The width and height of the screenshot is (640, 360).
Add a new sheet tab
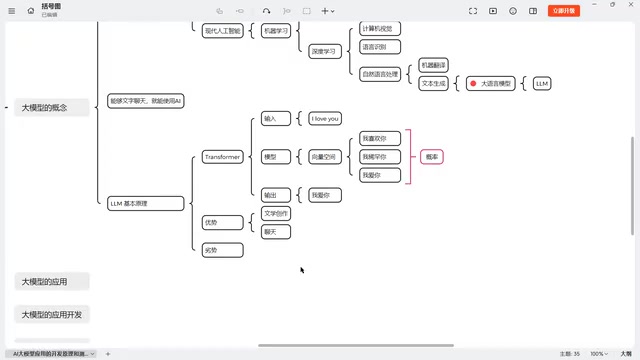(x=108, y=354)
